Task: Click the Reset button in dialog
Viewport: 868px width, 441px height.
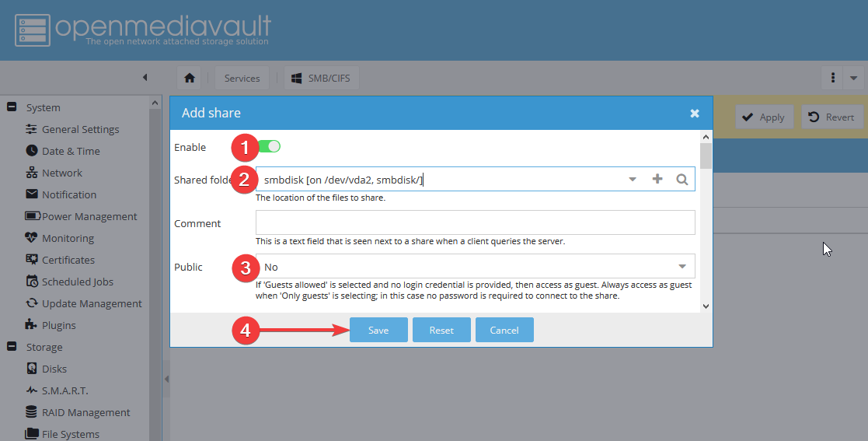Action: point(441,330)
